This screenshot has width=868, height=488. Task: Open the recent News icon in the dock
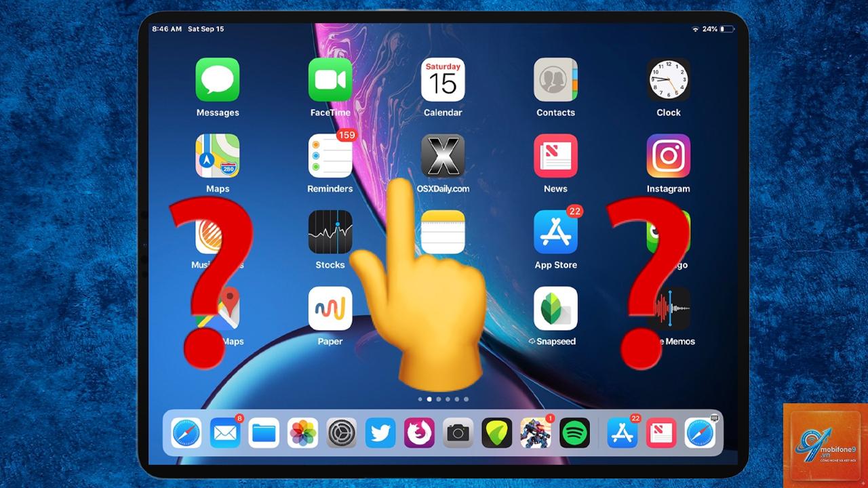[x=660, y=432]
